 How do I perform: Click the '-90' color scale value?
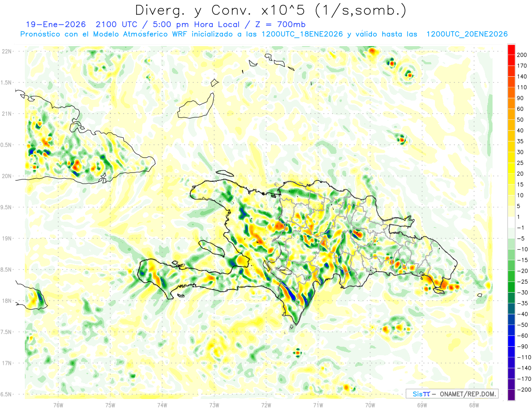[522, 346]
